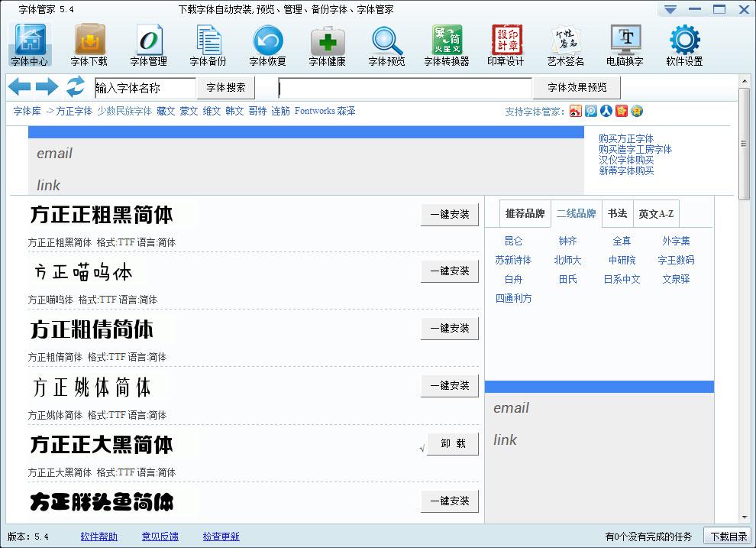Open the 字王数码 brand link
The image size is (756, 548).
tap(676, 260)
